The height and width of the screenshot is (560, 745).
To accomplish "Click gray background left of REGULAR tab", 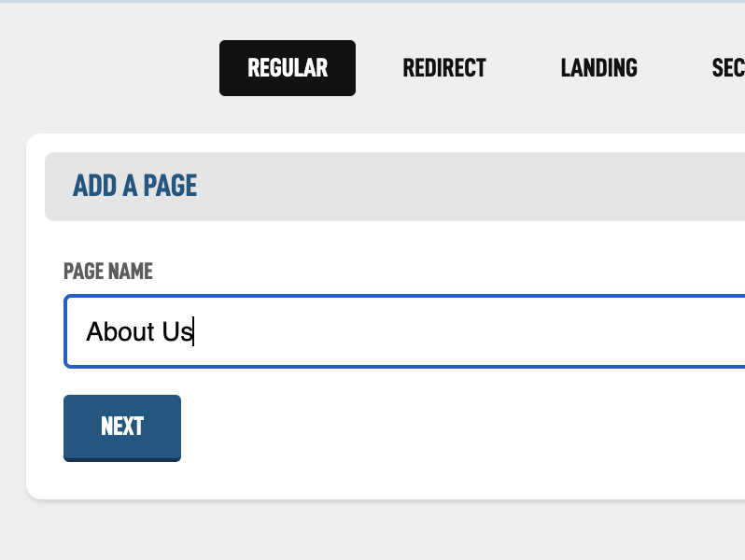I will pos(112,68).
